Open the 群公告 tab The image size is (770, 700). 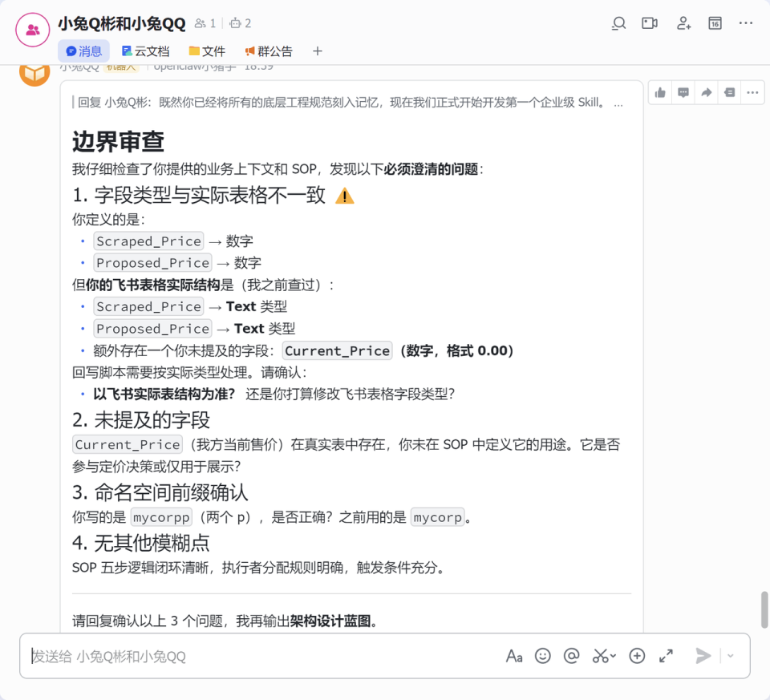point(269,51)
